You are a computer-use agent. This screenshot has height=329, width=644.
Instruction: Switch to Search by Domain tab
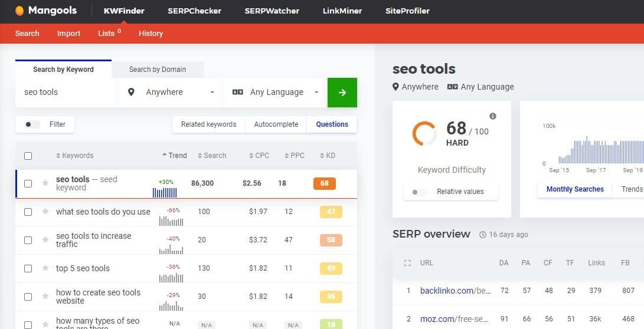coord(157,70)
